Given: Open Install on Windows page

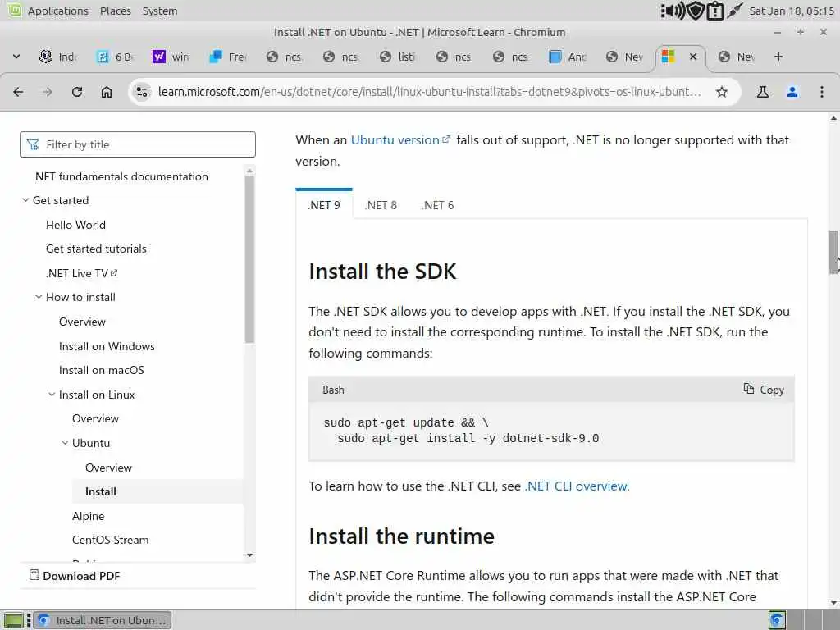Looking at the screenshot, I should pos(107,346).
